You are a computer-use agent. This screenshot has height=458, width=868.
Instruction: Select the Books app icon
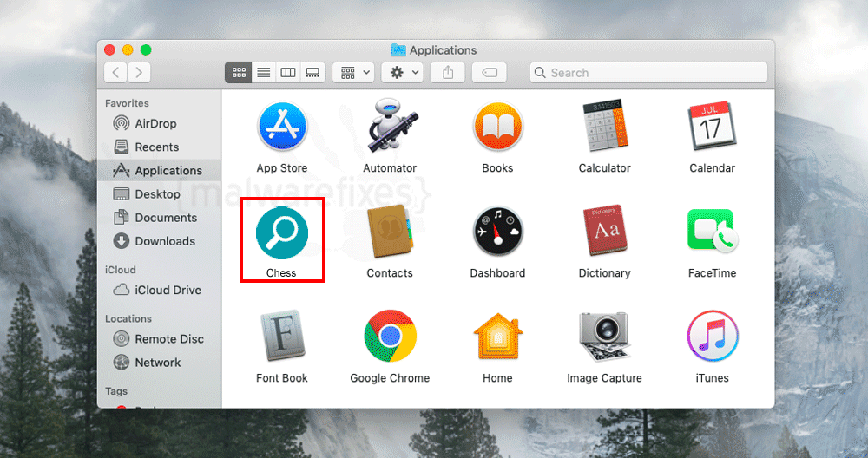point(497,127)
